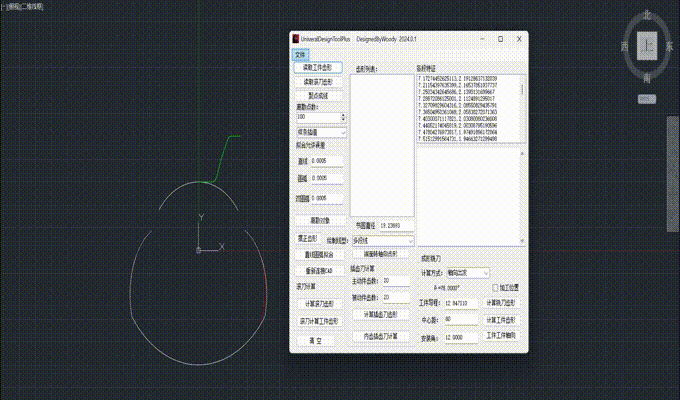The width and height of the screenshot is (680, 400).
Task: Click the 计算工件齿形 button beside 中心距
Action: point(500,320)
